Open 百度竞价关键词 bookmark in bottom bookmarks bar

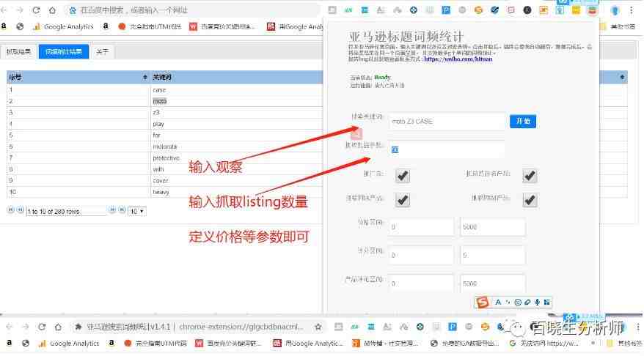pyautogui.click(x=228, y=344)
